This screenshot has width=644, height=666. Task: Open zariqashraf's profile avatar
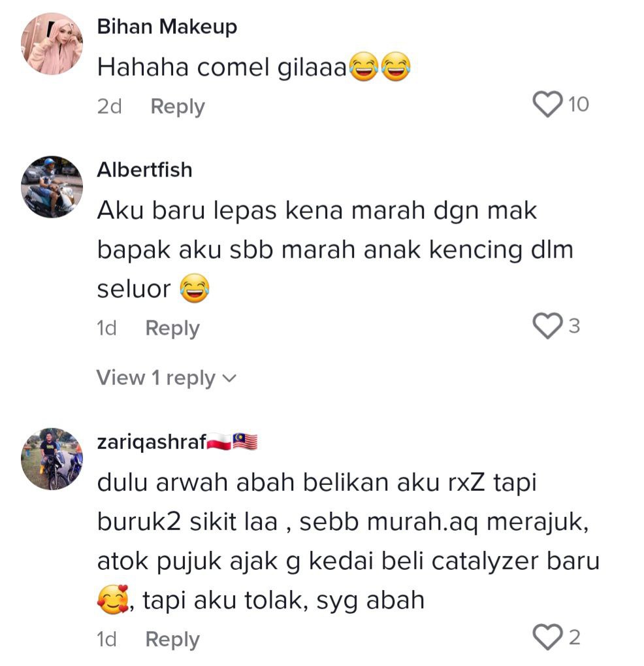click(x=52, y=459)
